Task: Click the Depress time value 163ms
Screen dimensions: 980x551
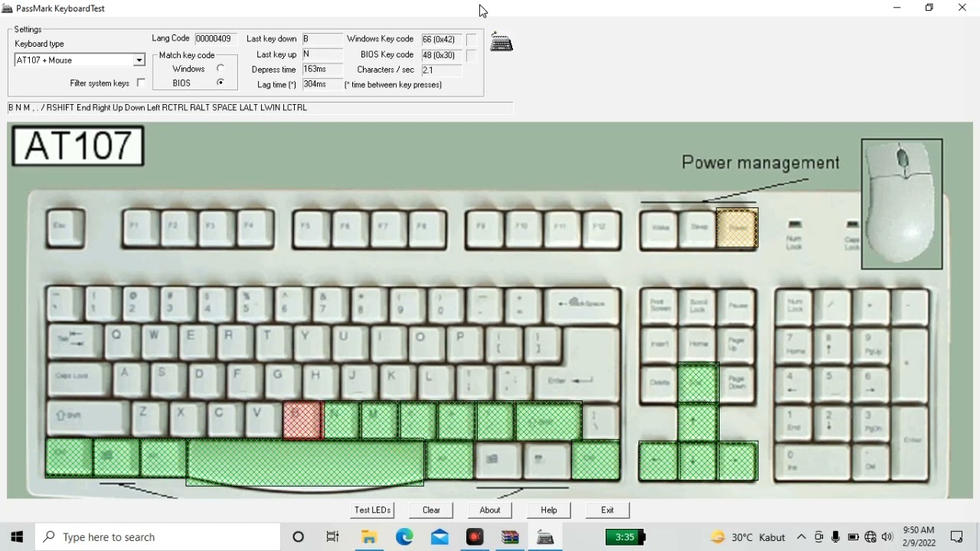Action: pyautogui.click(x=322, y=69)
